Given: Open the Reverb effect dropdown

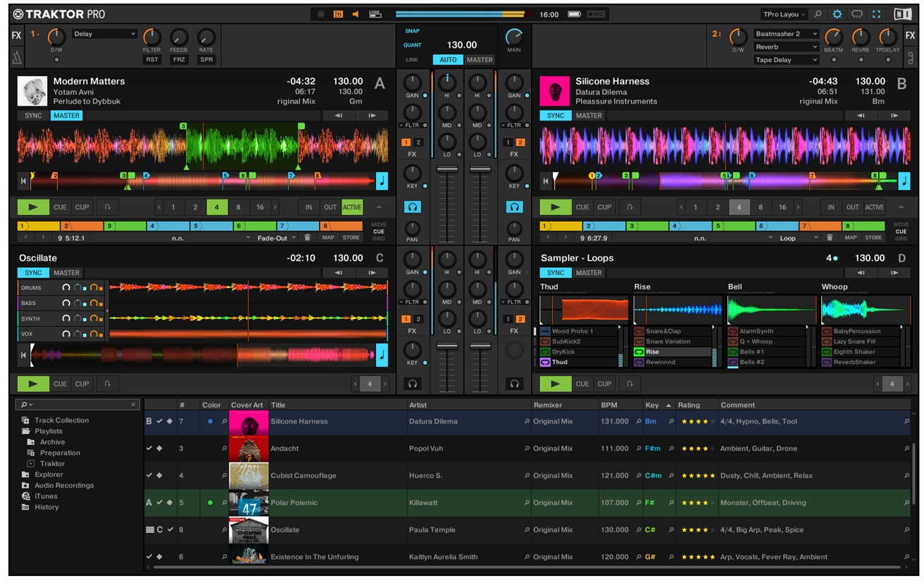Looking at the screenshot, I should point(786,47).
